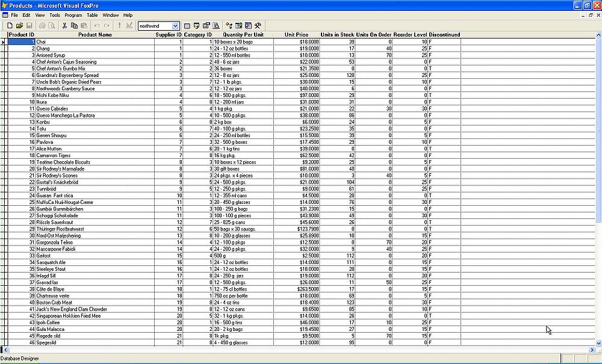Click the horizontal scrollbar right arrow
The image size is (602, 364).
592,350
